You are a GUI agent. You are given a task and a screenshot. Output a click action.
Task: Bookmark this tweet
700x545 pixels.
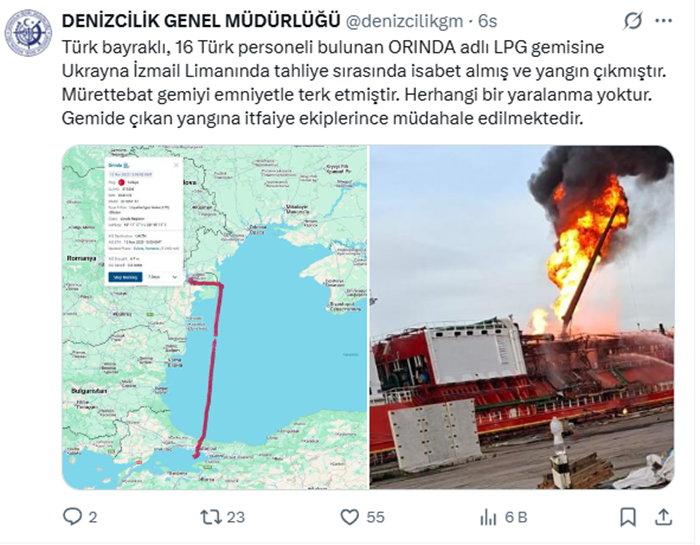click(628, 517)
